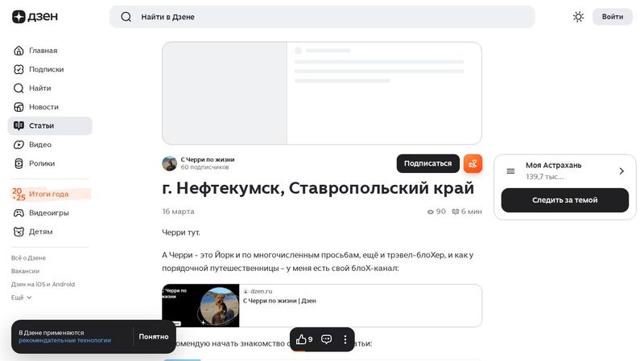
Task: Open Главная in the sidebar
Action: [x=43, y=50]
